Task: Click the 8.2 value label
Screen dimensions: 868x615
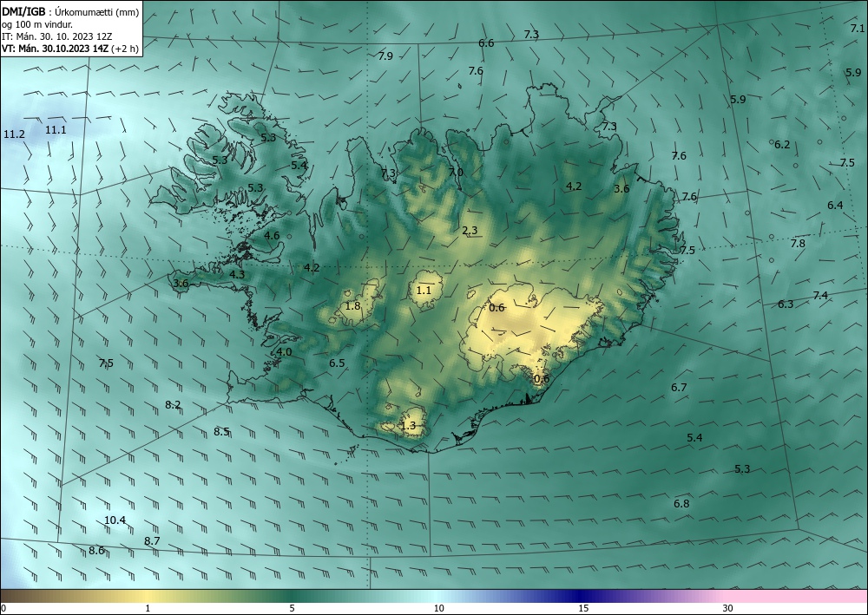Action: [173, 405]
